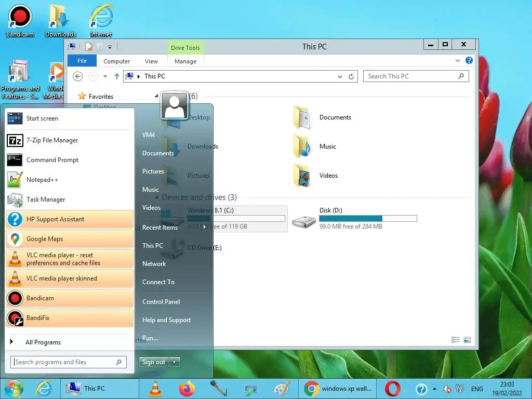Open Notepad++ from Start menu
This screenshot has height=399, width=532.
click(x=70, y=179)
